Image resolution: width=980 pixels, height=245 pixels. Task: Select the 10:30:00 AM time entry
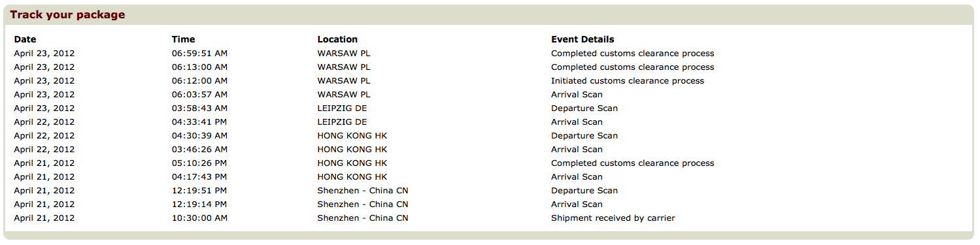[x=199, y=218]
